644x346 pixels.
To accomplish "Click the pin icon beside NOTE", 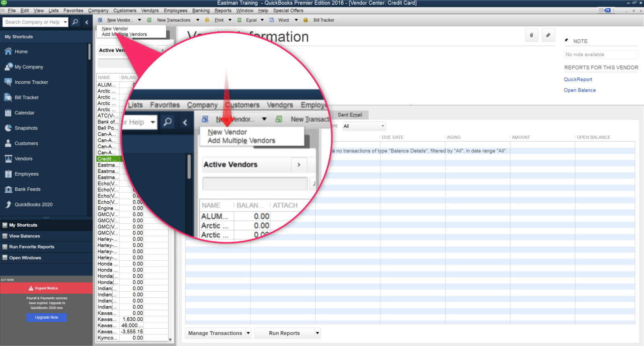I will pos(567,41).
